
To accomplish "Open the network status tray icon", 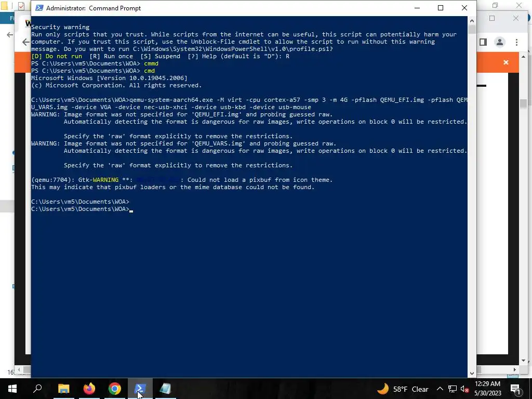I will (x=453, y=389).
